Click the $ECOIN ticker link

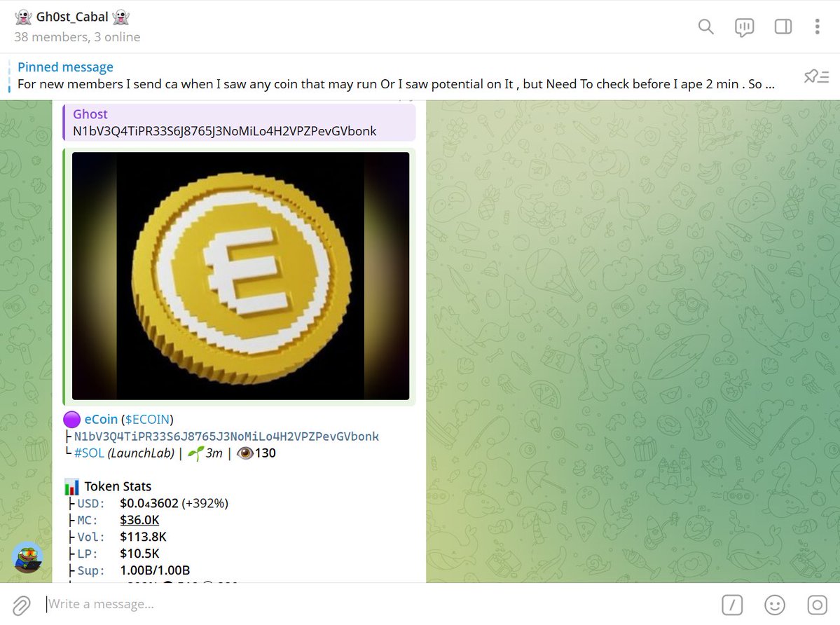[147, 419]
